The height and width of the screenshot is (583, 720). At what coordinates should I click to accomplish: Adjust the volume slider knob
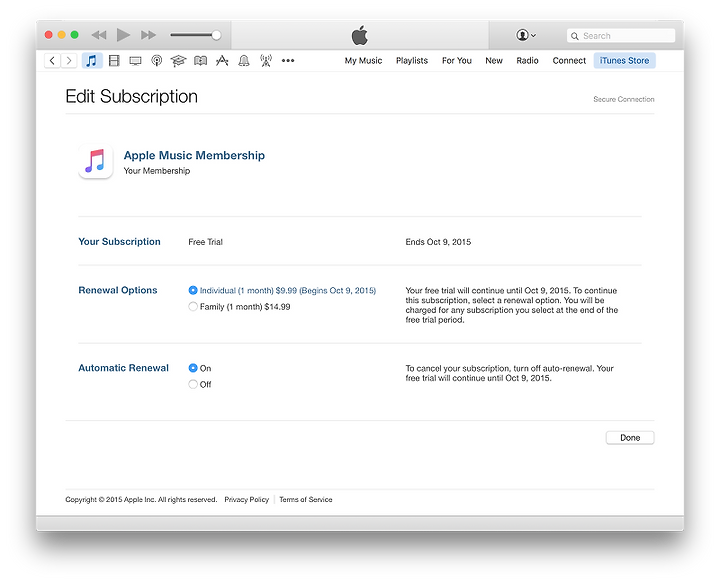tap(216, 35)
